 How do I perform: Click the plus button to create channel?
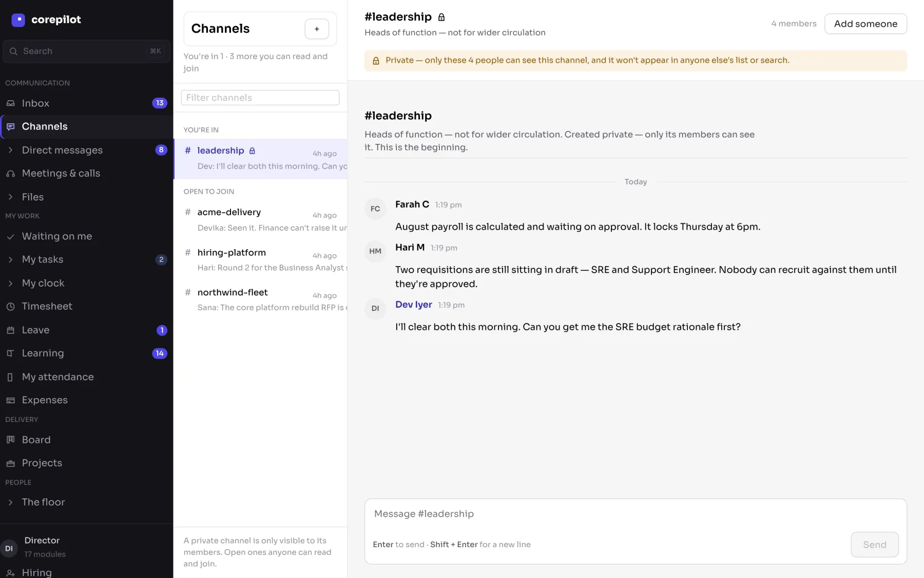coord(317,29)
